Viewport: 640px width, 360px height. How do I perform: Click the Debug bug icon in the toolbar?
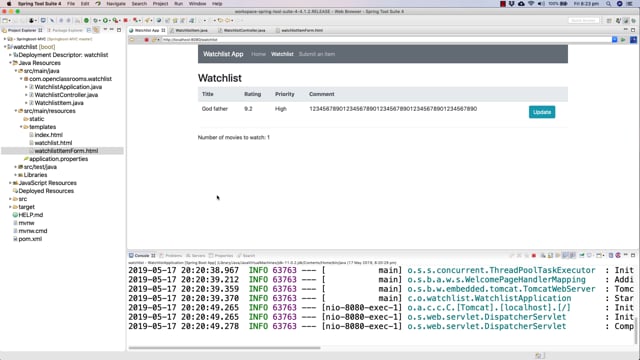(96, 20)
